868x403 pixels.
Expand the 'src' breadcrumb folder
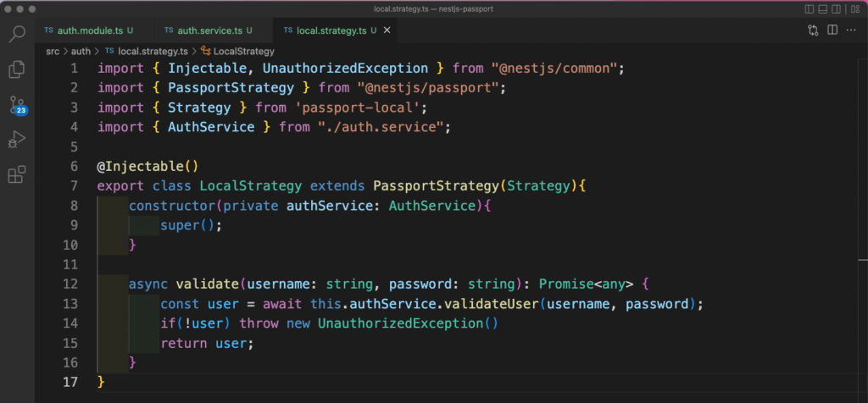pyautogui.click(x=53, y=51)
